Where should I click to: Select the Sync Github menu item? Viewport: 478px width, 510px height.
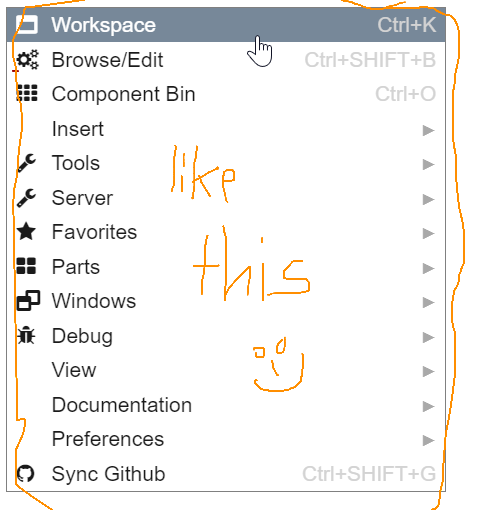226,474
